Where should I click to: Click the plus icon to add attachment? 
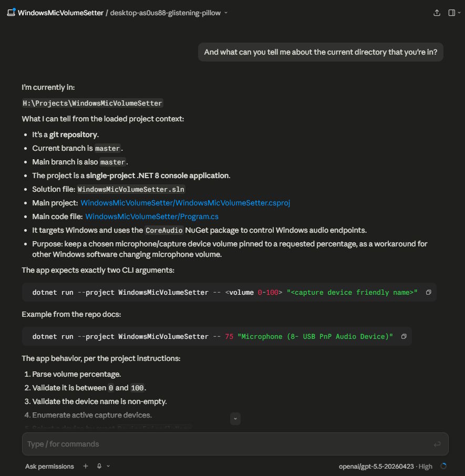pos(86,466)
